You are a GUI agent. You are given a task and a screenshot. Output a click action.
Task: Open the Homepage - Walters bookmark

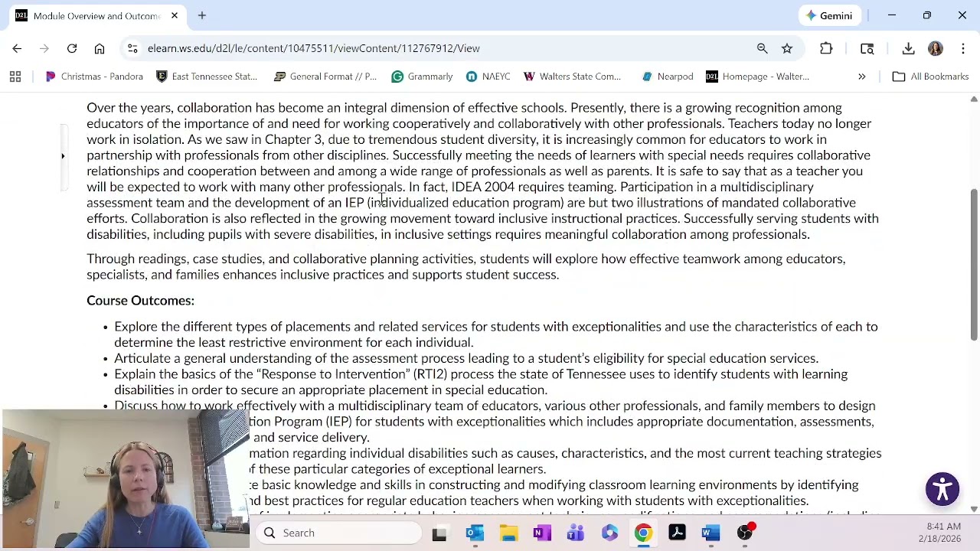coord(758,77)
